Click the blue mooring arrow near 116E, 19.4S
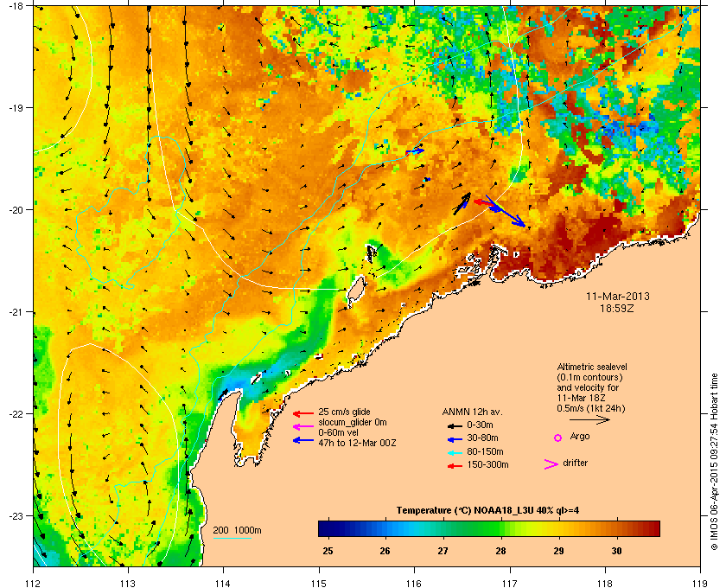Image resolution: width=726 pixels, height=588 pixels. coord(415,151)
